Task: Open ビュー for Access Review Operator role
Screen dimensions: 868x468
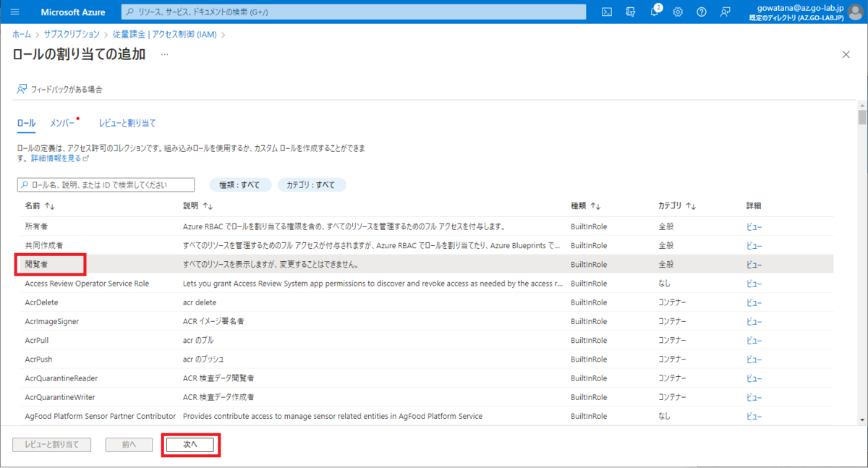Action: (x=754, y=284)
